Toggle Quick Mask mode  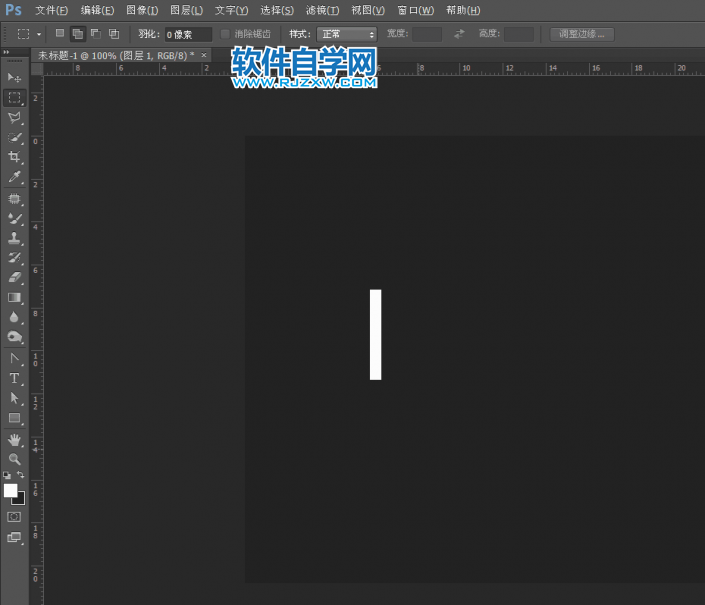tap(14, 517)
